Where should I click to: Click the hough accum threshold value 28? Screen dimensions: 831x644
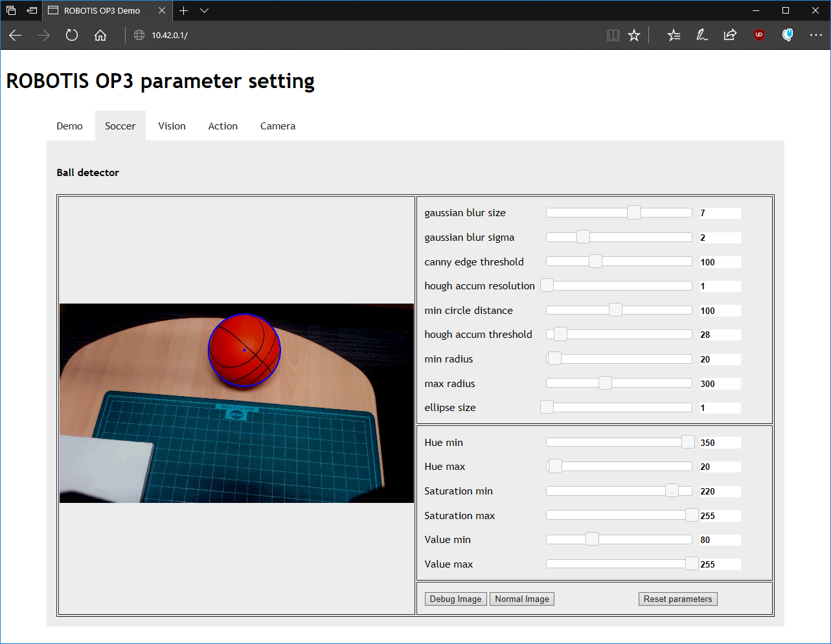[x=720, y=335]
